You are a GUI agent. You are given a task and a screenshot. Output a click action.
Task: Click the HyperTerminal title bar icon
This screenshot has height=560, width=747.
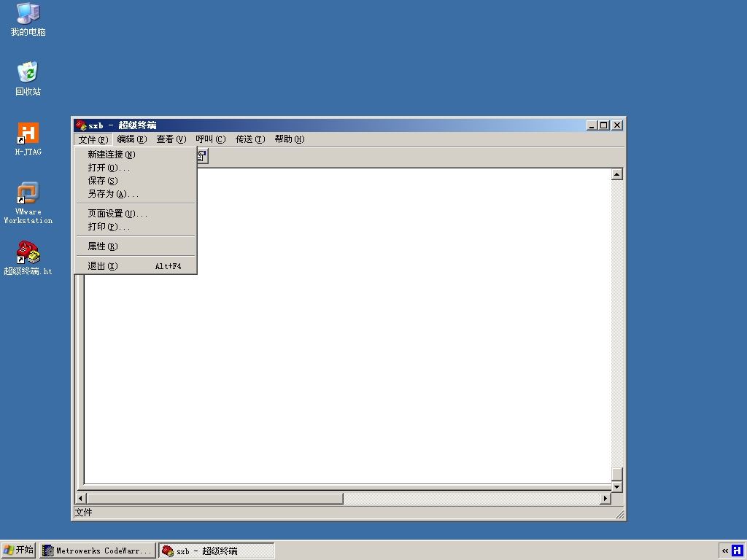pos(80,125)
